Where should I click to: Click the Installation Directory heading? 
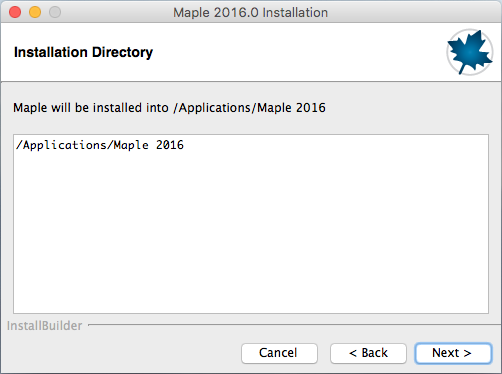(83, 52)
